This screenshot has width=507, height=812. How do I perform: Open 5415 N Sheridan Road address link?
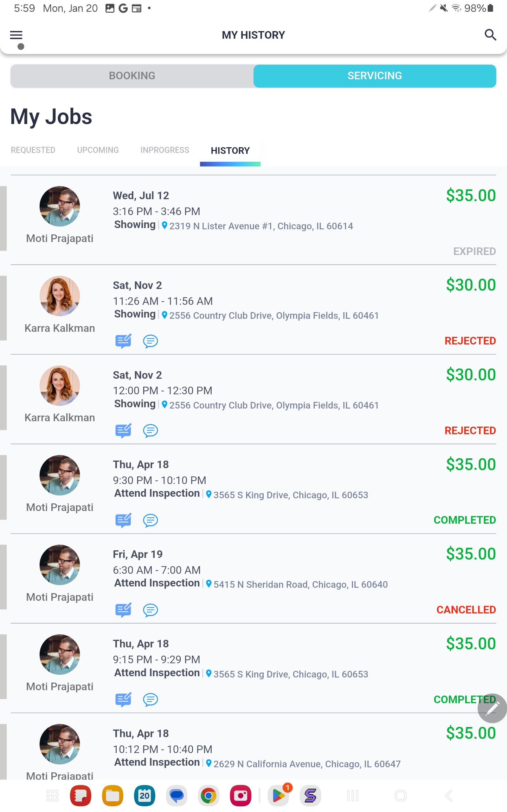300,585
